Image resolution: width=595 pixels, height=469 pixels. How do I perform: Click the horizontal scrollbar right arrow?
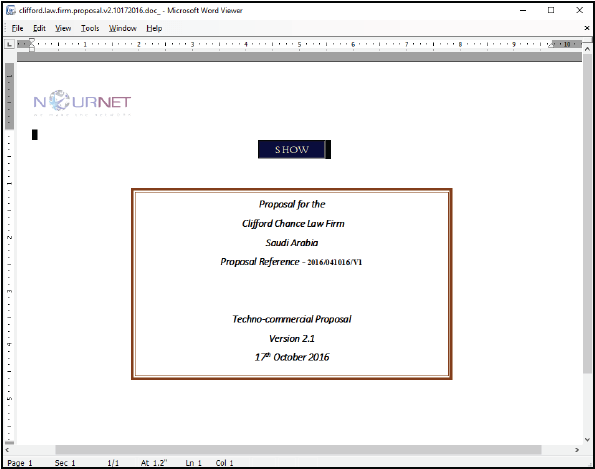(577, 450)
